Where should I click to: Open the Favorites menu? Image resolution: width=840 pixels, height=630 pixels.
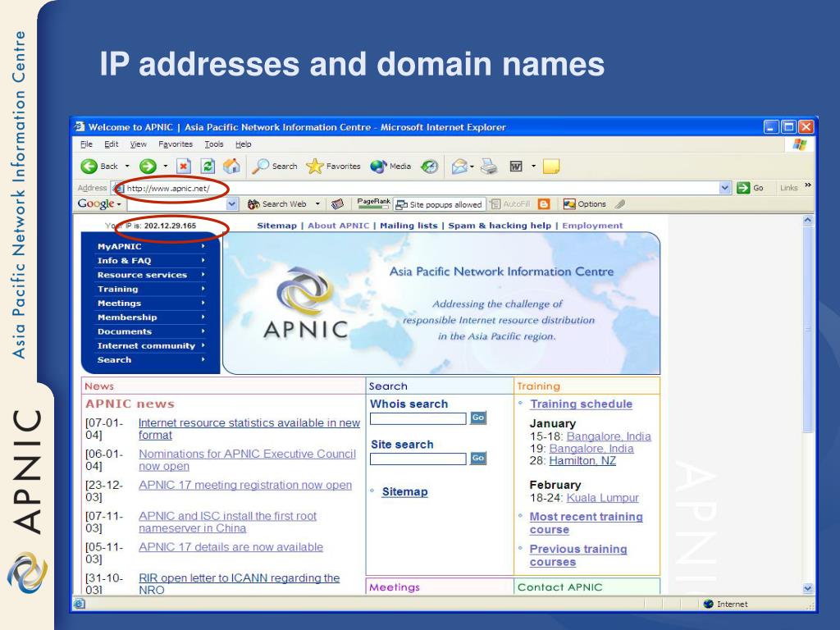[176, 144]
